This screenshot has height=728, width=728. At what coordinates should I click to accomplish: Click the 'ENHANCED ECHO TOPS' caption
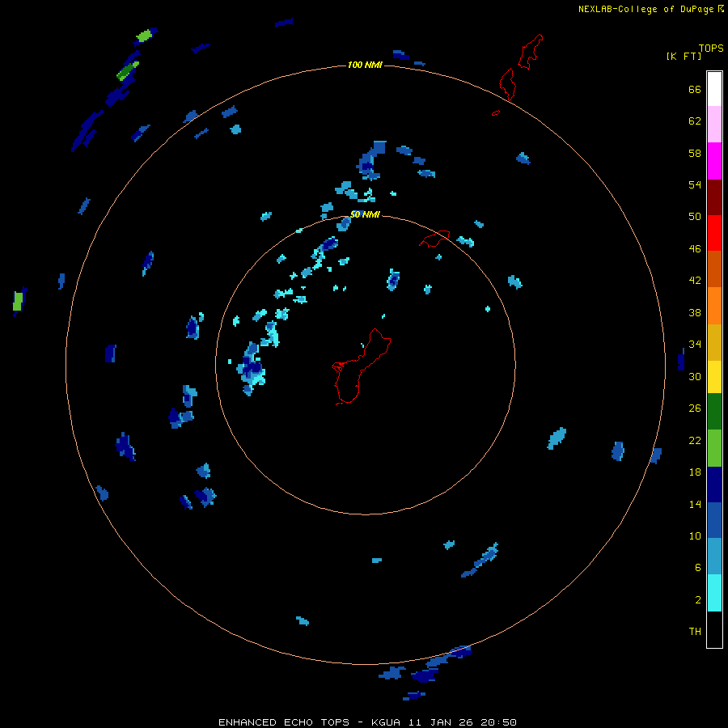284,722
